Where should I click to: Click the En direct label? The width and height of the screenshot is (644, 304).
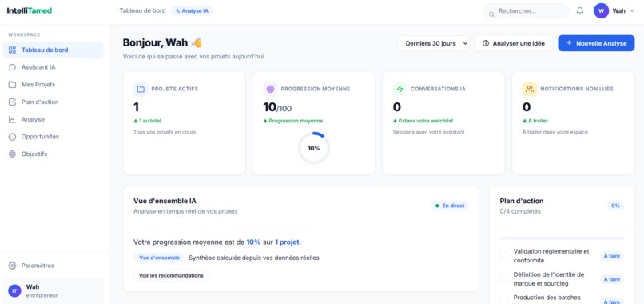pyautogui.click(x=453, y=206)
